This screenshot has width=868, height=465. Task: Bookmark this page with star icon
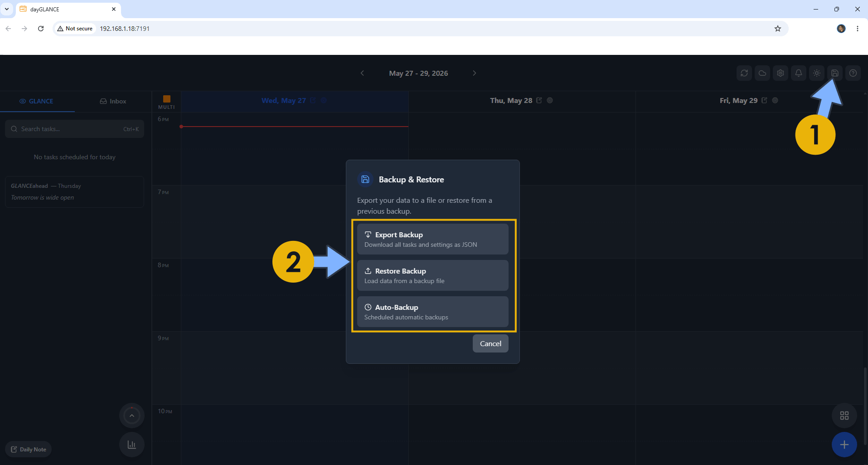tap(778, 29)
